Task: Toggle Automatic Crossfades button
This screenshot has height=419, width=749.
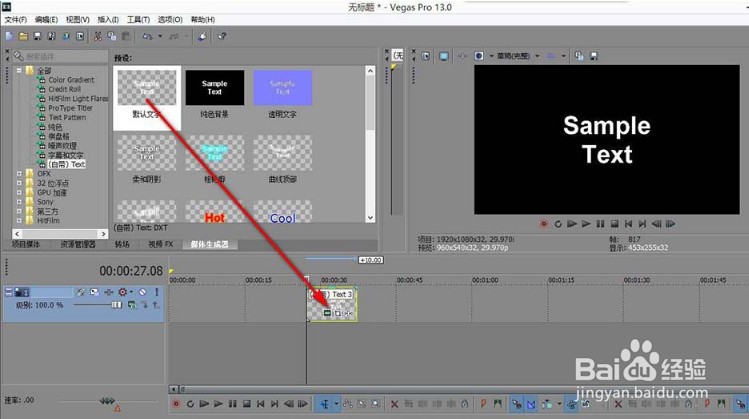Action: 531,404
